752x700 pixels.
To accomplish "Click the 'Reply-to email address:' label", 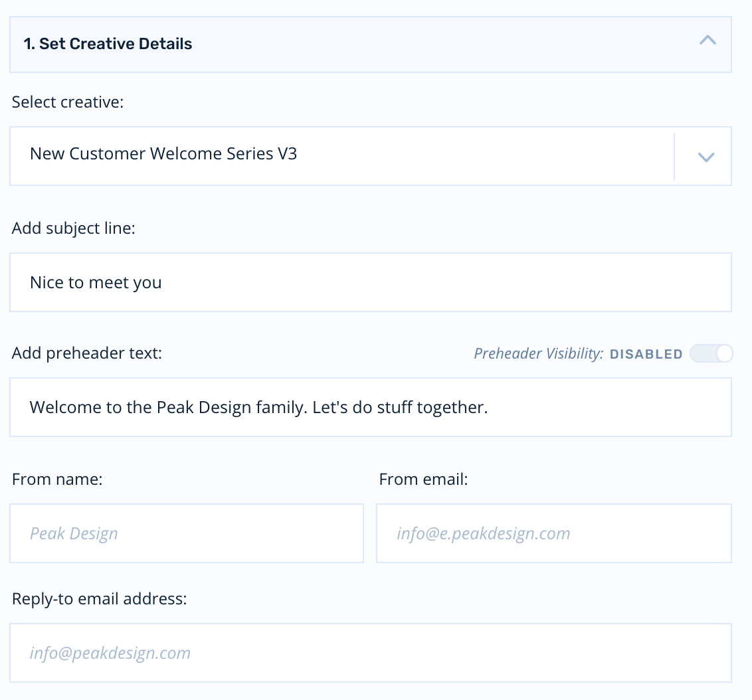I will pos(99,599).
